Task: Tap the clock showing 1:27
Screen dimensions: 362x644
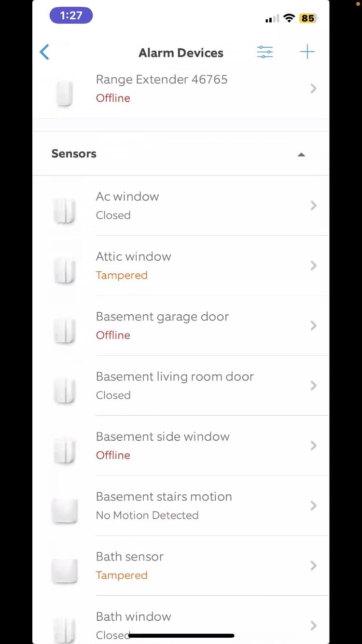Action: (71, 15)
